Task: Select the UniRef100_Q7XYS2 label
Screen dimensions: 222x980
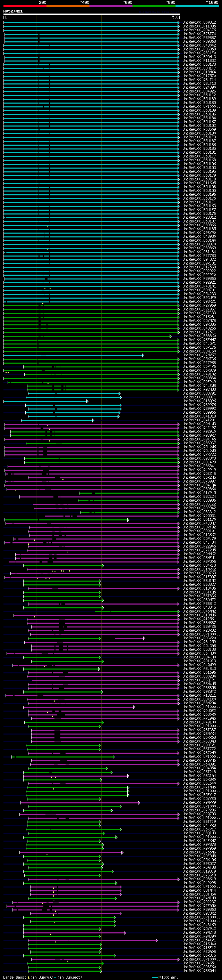Action: click(x=199, y=454)
